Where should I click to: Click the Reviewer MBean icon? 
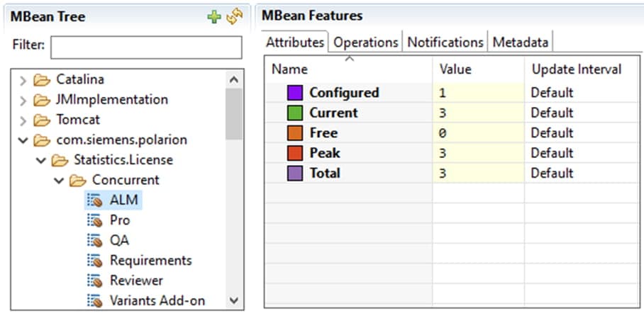[x=94, y=280]
